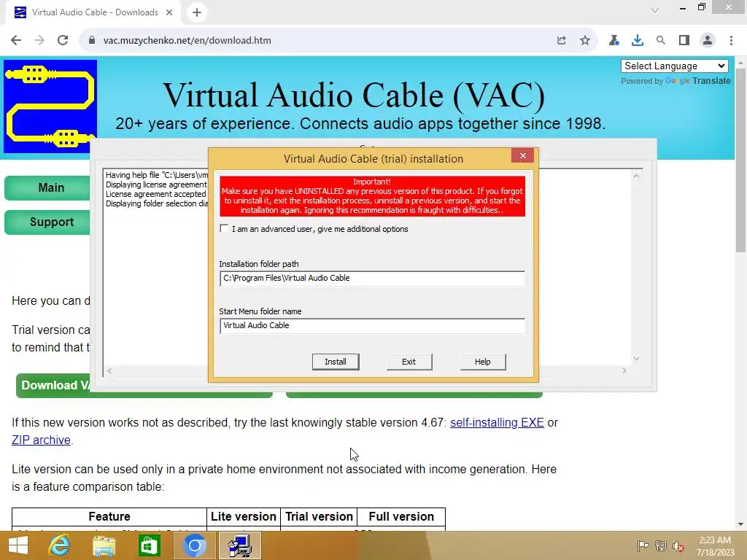Screen dimensions: 747x560
Task: Click the muted volume tray icon
Action: pos(678,546)
